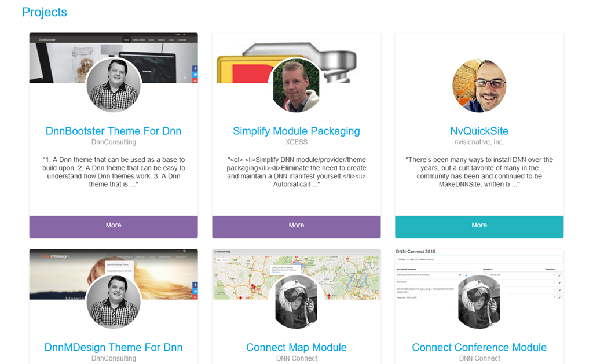Click the Facebook icon on DnnBootster banner
The height and width of the screenshot is (364, 593).
tap(195, 68)
